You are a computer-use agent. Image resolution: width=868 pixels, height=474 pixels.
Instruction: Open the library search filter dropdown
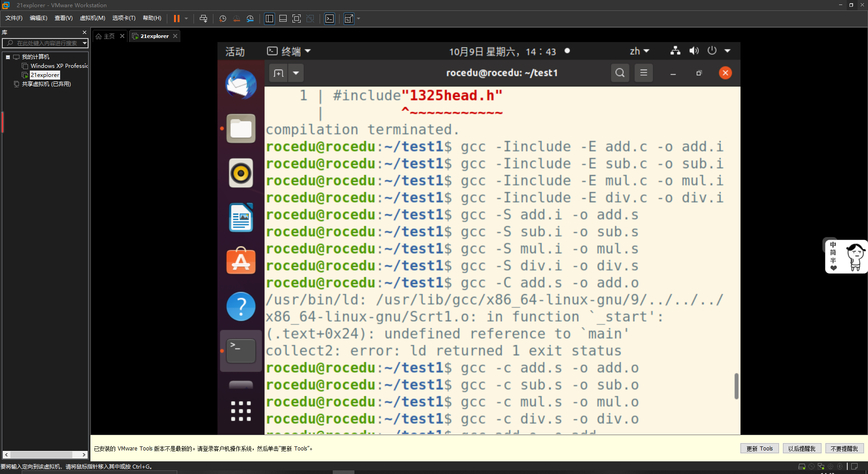pyautogui.click(x=85, y=43)
